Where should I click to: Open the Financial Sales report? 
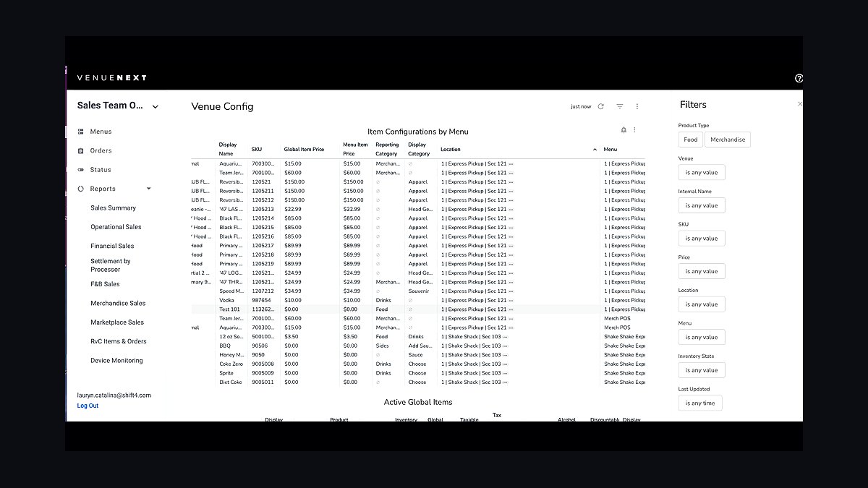click(112, 246)
